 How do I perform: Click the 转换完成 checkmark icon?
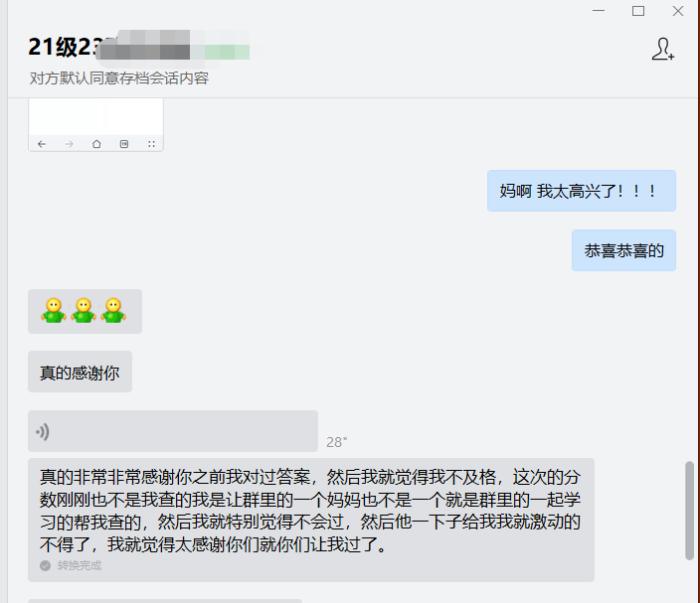[45, 566]
